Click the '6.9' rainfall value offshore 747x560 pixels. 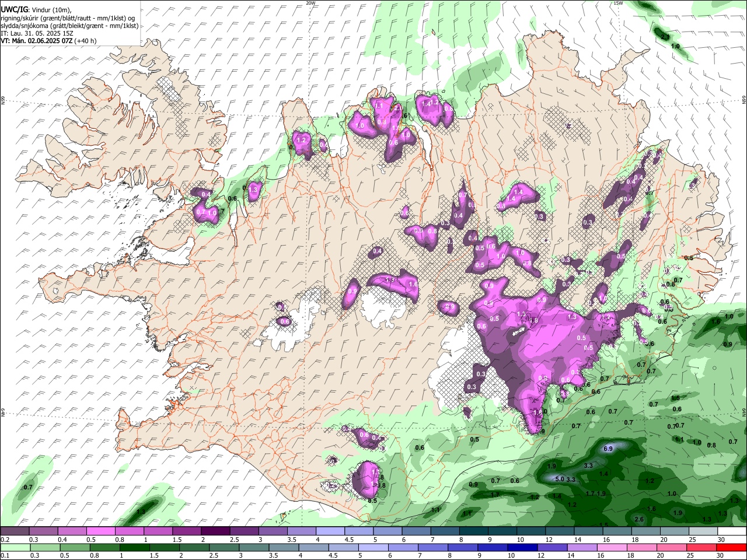[x=608, y=449]
